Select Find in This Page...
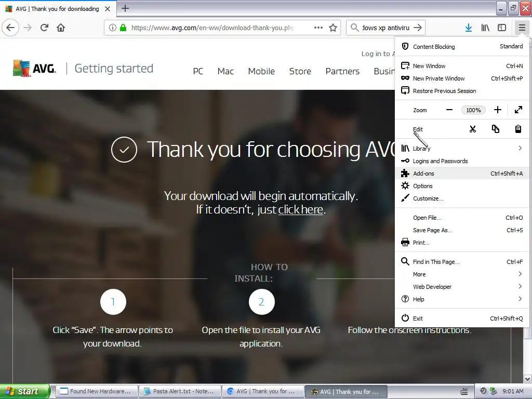The height and width of the screenshot is (399, 532). [462, 262]
